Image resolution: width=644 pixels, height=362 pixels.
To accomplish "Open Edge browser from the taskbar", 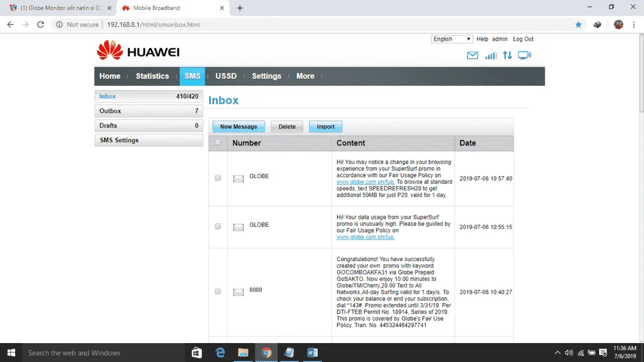I will tap(220, 352).
